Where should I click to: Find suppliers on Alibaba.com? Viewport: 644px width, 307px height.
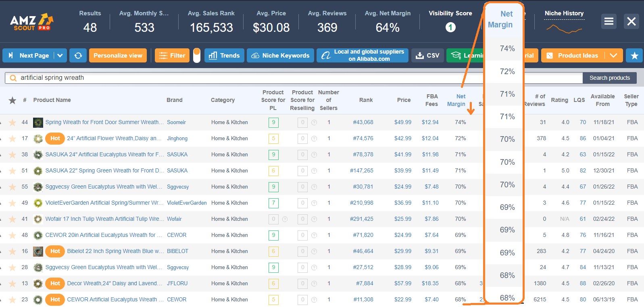tap(363, 56)
